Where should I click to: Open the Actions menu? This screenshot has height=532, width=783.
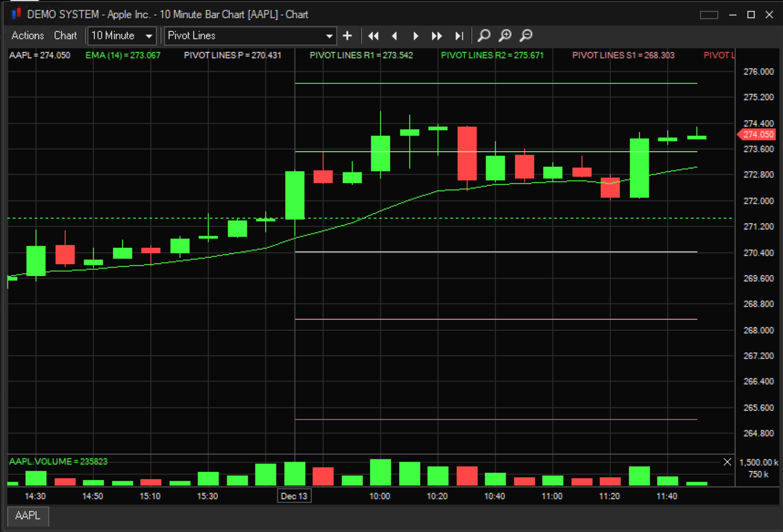click(28, 36)
